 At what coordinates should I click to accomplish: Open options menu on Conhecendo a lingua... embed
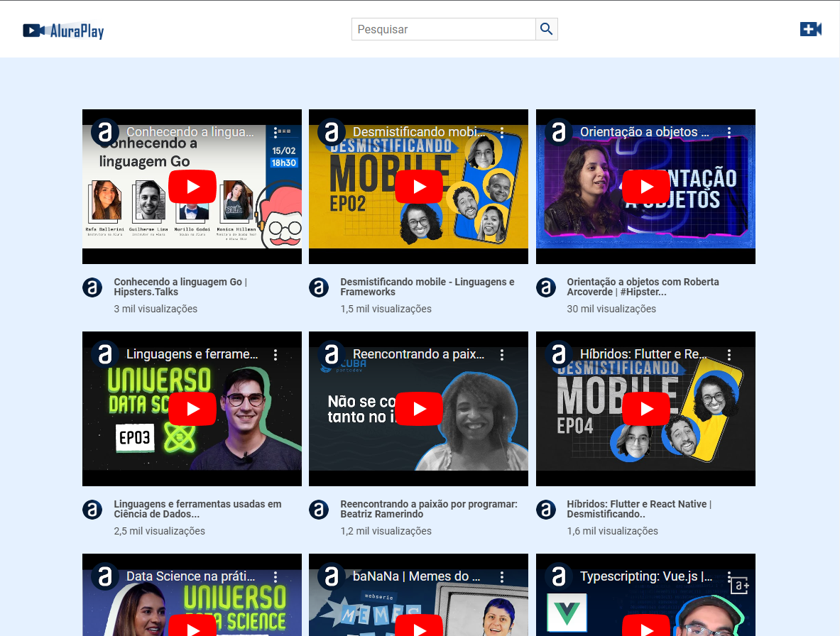pyautogui.click(x=276, y=132)
